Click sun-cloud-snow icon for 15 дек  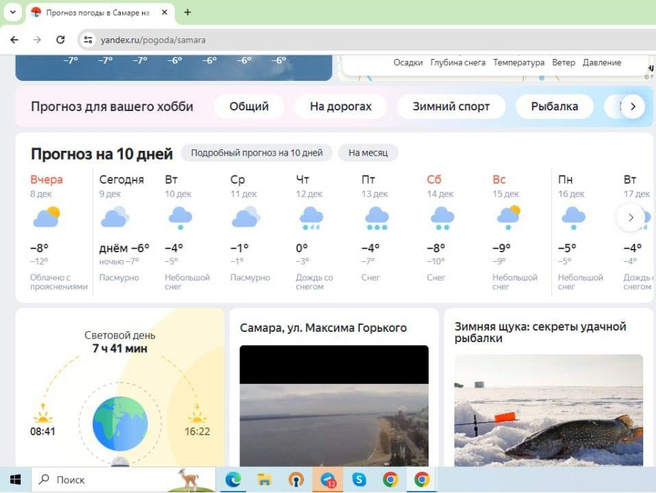tap(508, 218)
